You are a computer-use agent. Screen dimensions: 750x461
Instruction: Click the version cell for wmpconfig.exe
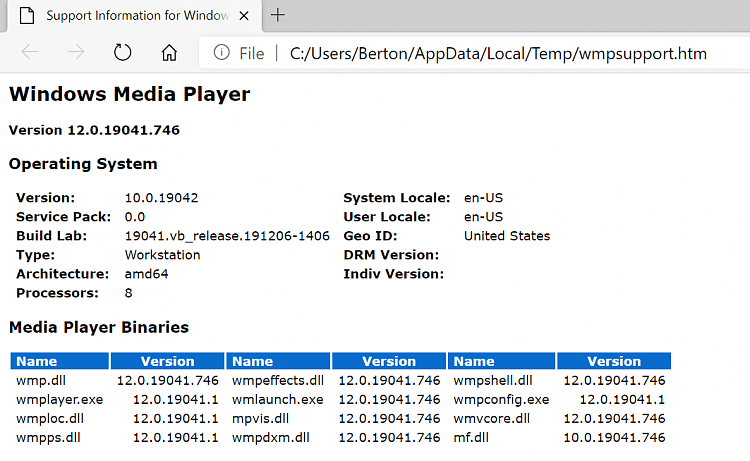click(x=622, y=400)
